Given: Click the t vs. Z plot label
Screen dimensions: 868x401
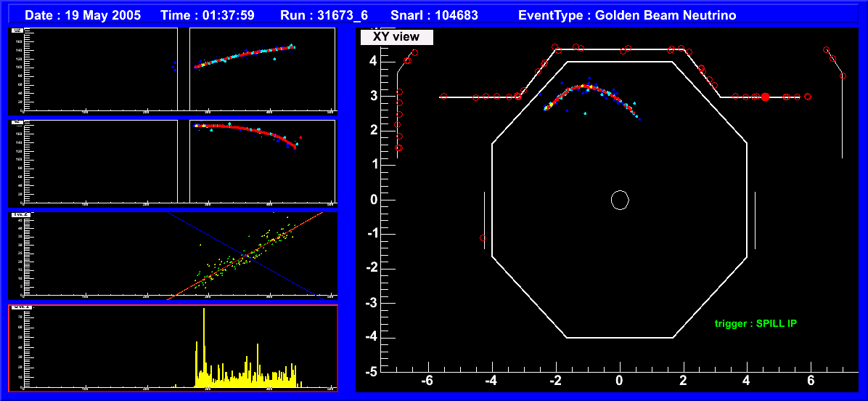Looking at the screenshot, I should (x=18, y=215).
